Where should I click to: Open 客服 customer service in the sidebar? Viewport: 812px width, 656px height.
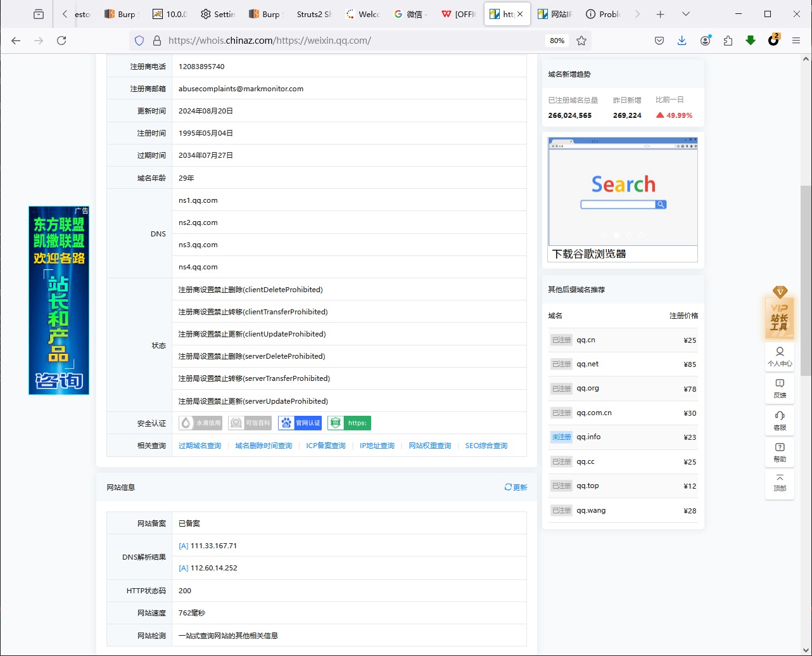(780, 420)
